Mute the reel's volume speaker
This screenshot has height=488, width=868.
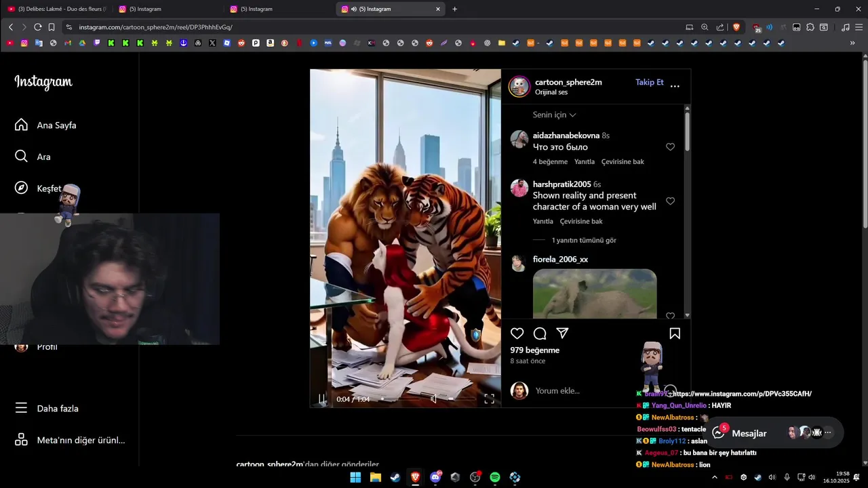coord(434,399)
